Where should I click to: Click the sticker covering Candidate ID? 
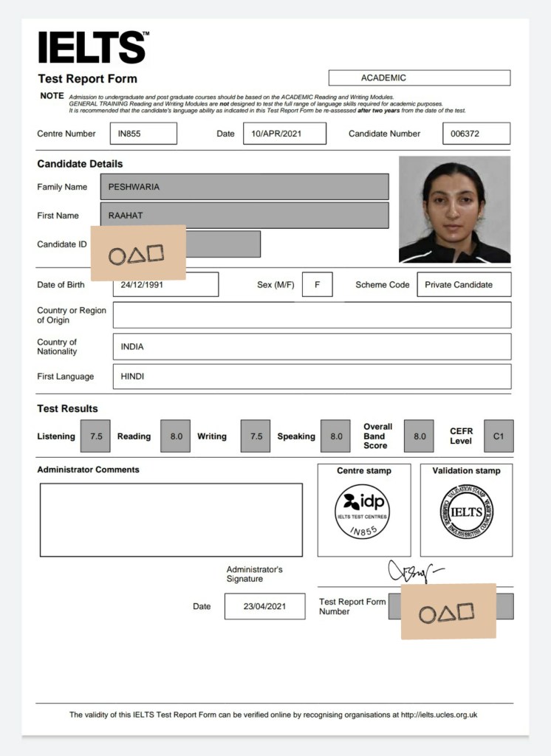coord(138,253)
